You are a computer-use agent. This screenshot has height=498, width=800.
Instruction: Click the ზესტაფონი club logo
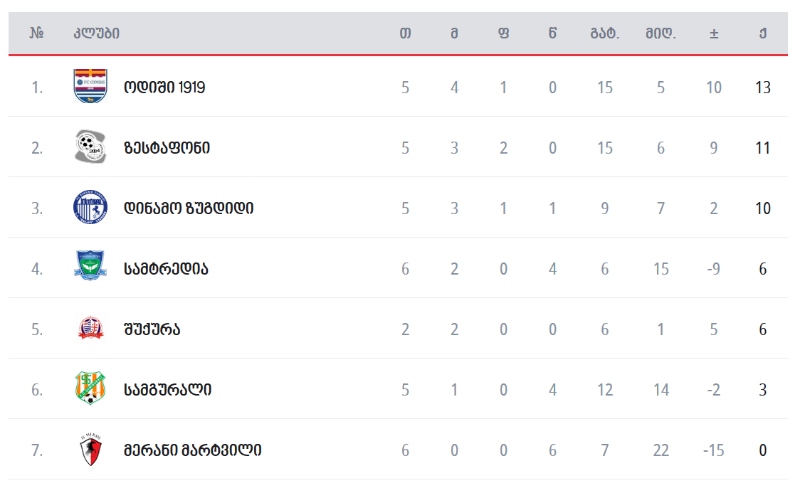90,147
